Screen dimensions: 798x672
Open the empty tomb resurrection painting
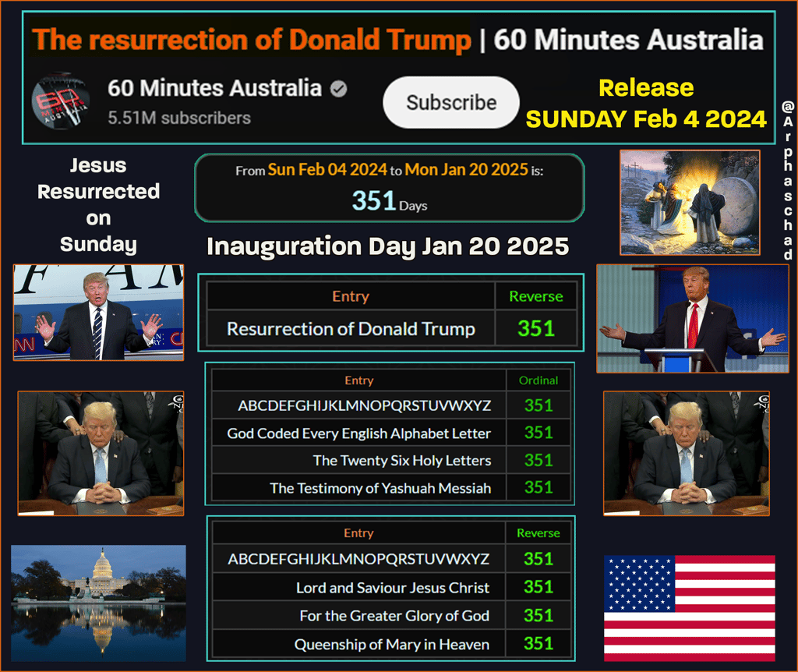click(x=690, y=203)
